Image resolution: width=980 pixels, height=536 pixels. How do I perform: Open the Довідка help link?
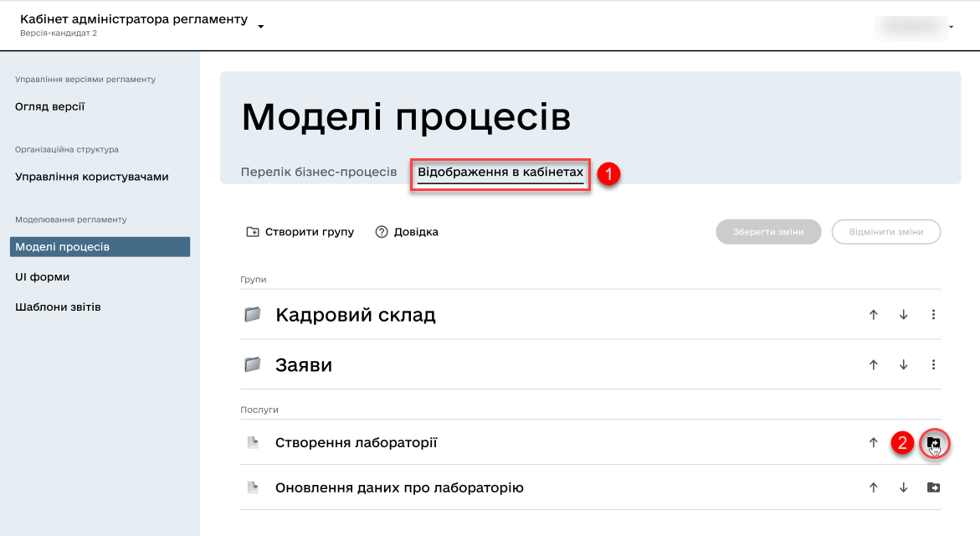pyautogui.click(x=407, y=232)
